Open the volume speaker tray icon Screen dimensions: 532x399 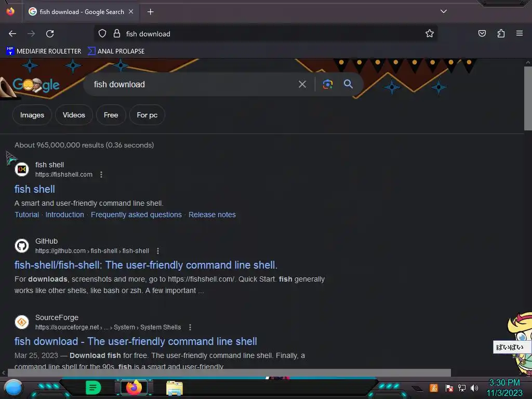[x=474, y=388]
